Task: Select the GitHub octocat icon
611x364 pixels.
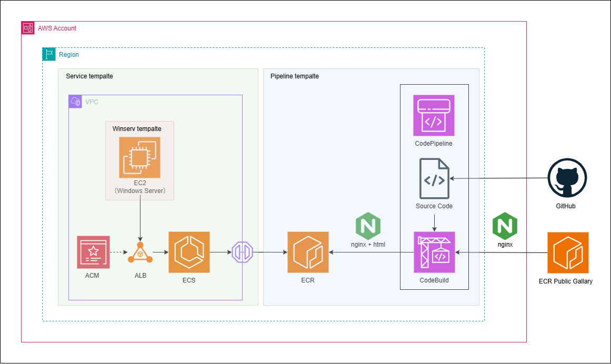Action: pos(567,178)
